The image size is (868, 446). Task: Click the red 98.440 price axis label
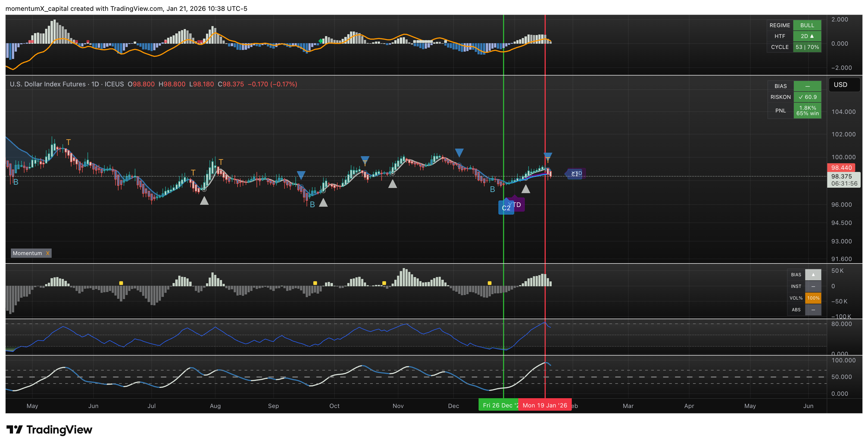[841, 167]
